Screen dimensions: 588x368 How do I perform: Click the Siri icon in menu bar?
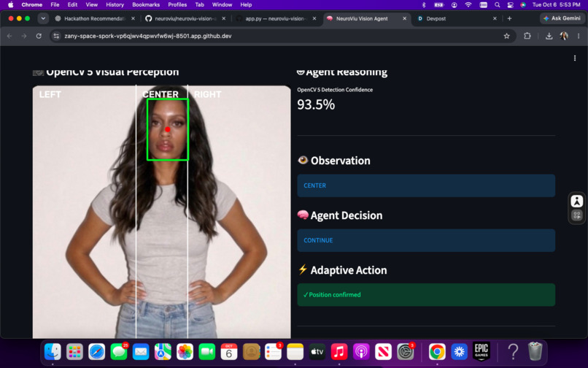tap(523, 4)
